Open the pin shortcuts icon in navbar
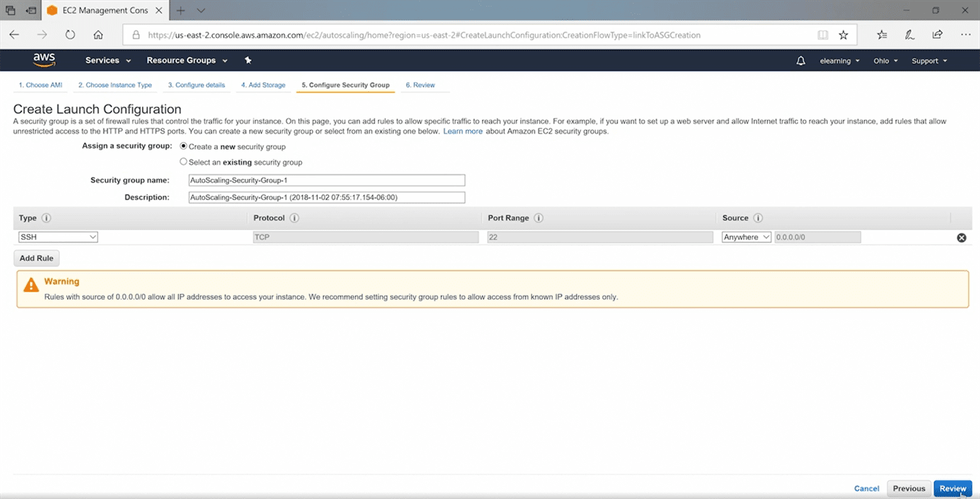Viewport: 980px width, 499px height. (248, 61)
